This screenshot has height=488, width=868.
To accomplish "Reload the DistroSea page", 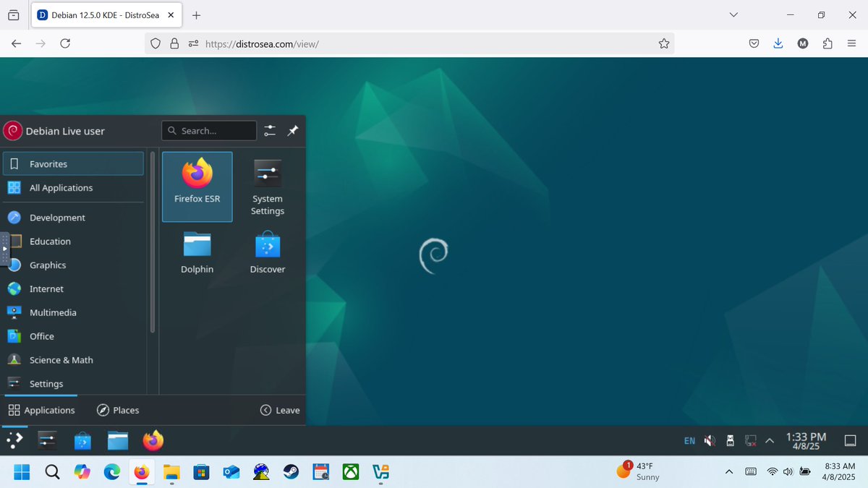I will (x=65, y=43).
